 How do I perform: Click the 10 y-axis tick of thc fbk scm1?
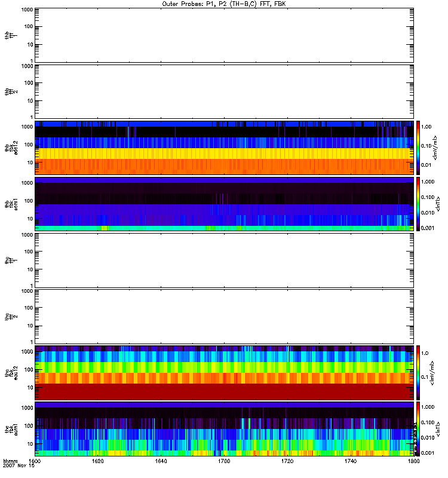(x=30, y=444)
